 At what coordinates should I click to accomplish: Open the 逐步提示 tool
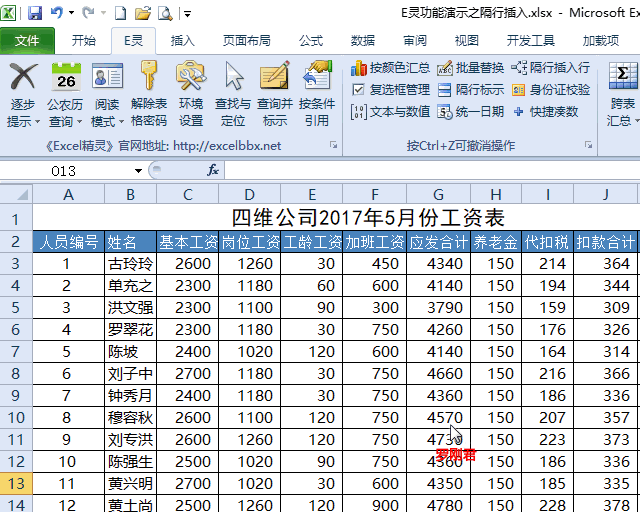(x=23, y=94)
